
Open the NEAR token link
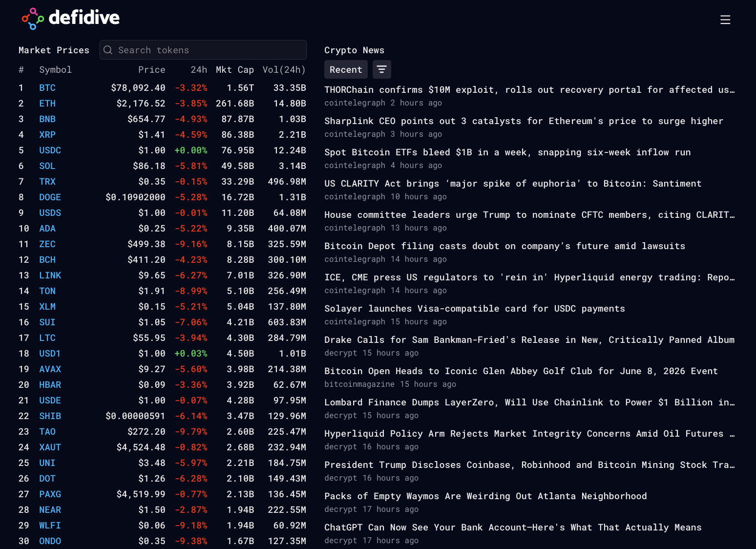50,510
